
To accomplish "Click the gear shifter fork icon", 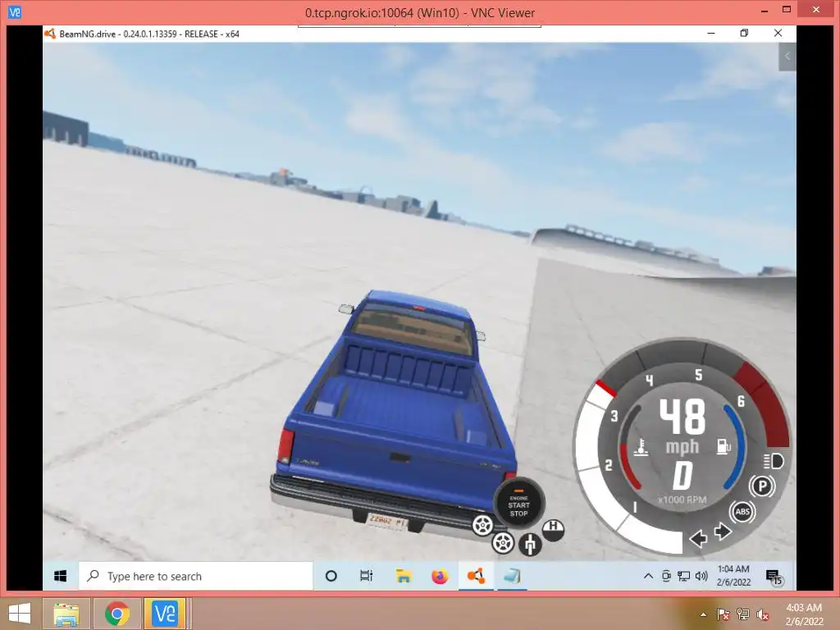I will [x=530, y=545].
